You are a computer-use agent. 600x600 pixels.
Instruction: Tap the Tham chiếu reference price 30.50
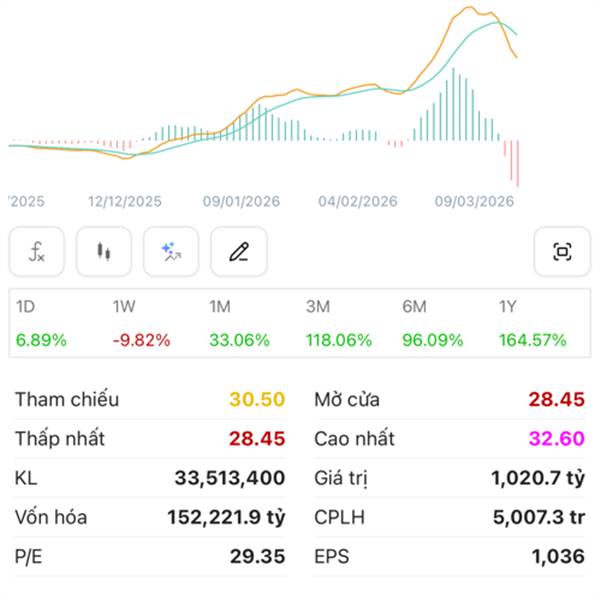click(x=257, y=399)
